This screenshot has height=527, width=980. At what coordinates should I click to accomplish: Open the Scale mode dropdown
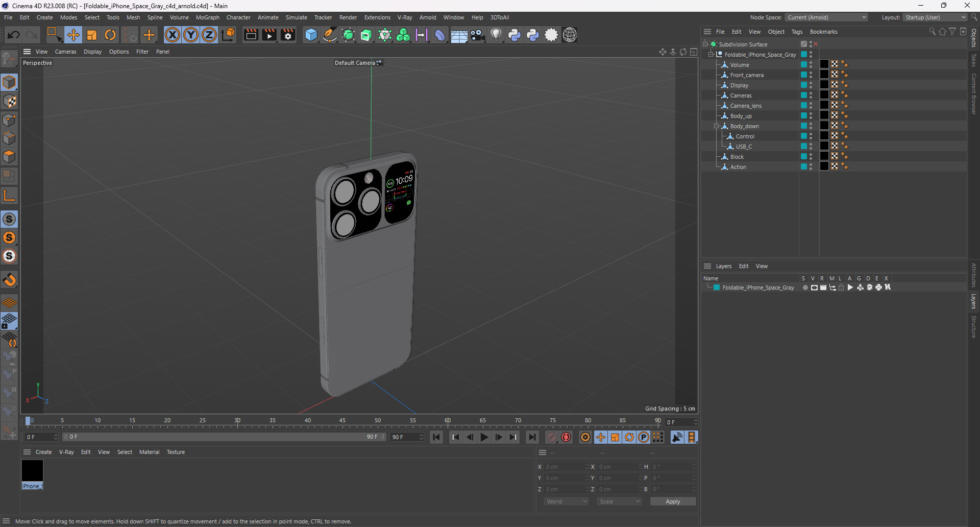pos(620,501)
